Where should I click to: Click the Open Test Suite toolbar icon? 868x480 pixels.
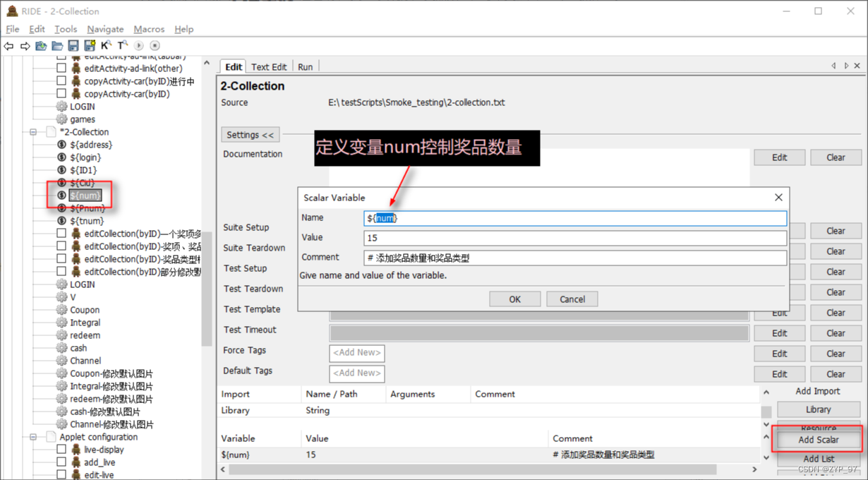point(41,46)
